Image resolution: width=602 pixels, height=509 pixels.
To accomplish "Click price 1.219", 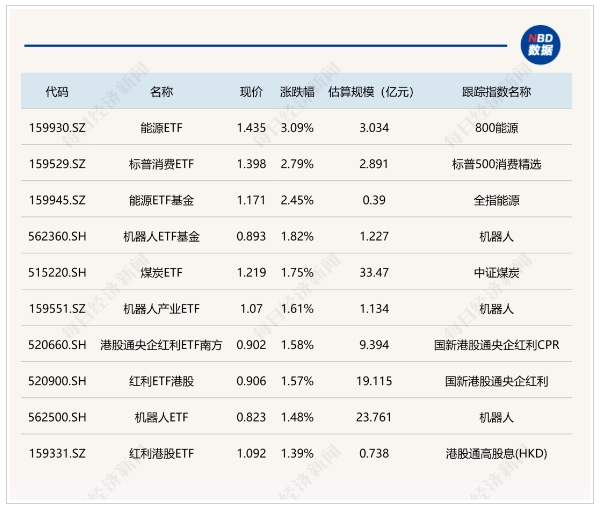I will point(251,273).
